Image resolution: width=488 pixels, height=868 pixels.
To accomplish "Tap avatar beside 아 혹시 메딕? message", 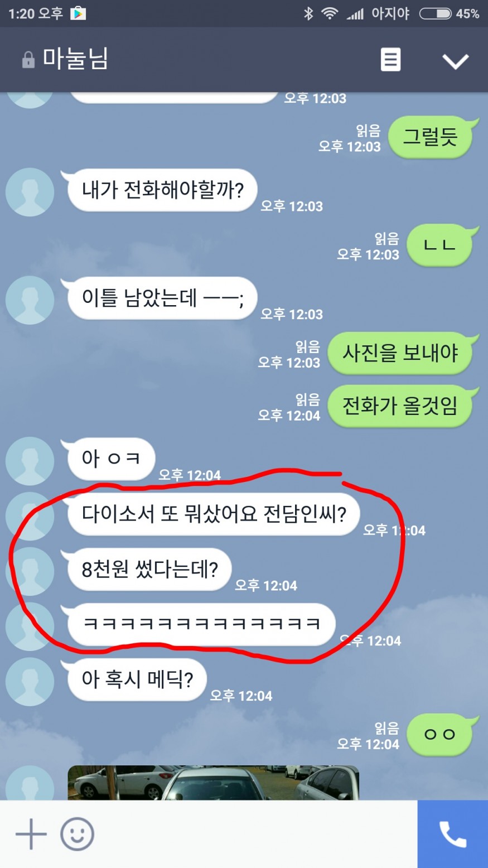I will point(30,681).
